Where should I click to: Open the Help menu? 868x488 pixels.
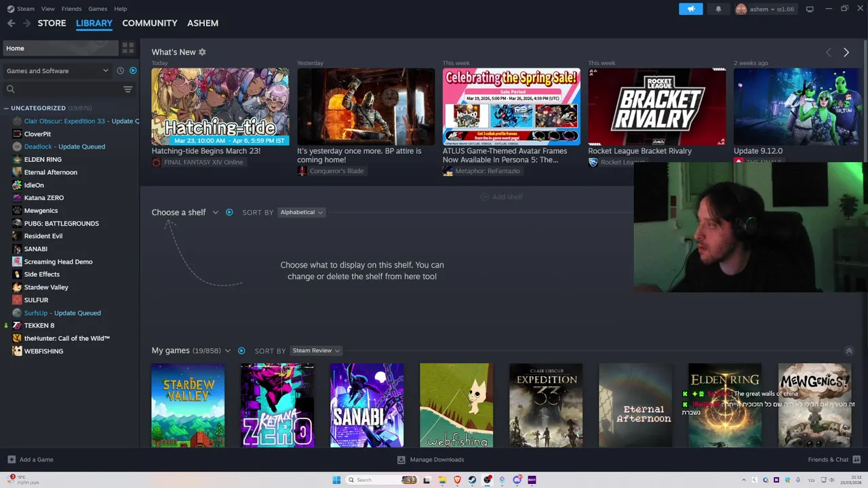121,9
